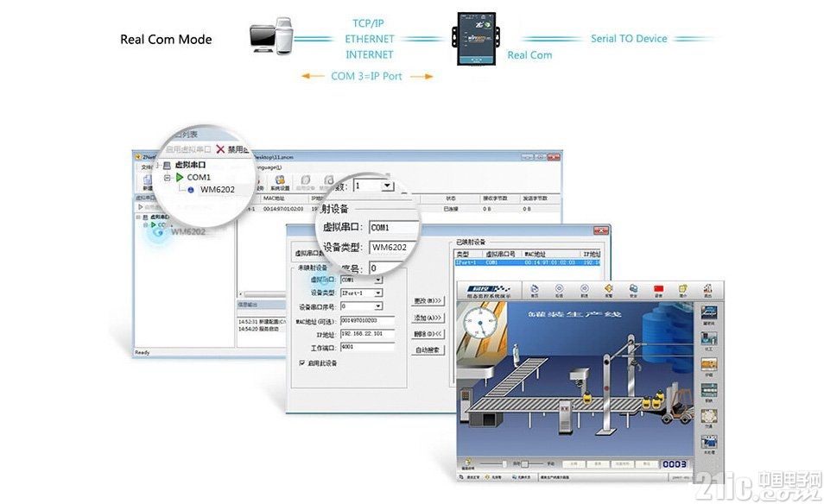
Task: Click the Back (后退) icon in monitoring toolbar
Action: (559, 289)
